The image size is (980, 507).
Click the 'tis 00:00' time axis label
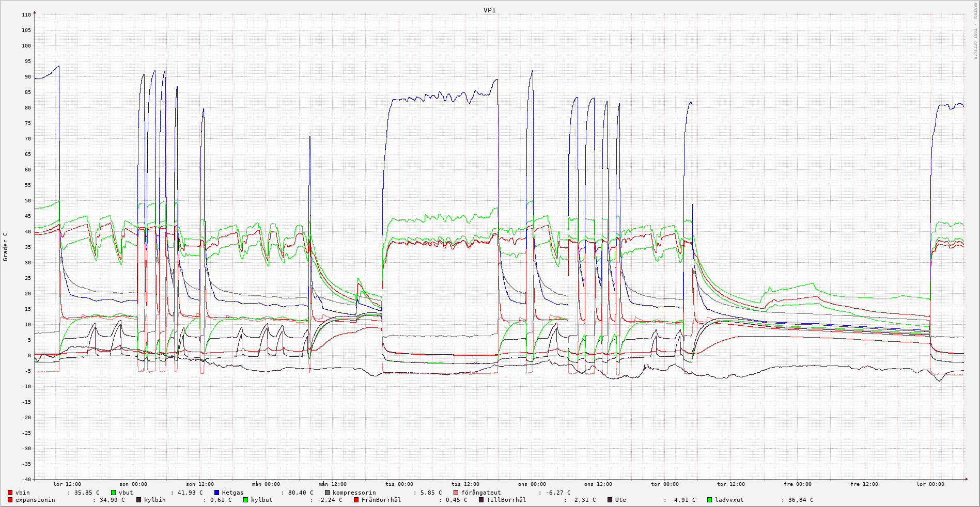coord(399,484)
